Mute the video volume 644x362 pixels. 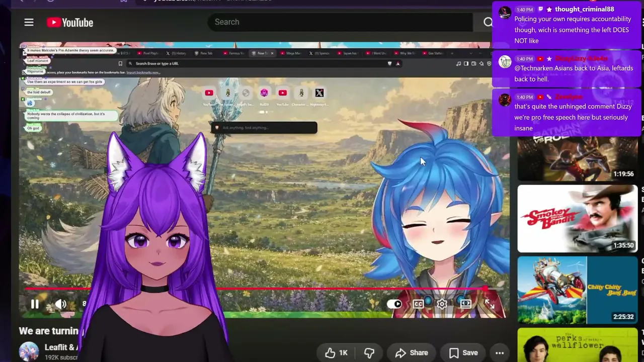click(x=60, y=304)
